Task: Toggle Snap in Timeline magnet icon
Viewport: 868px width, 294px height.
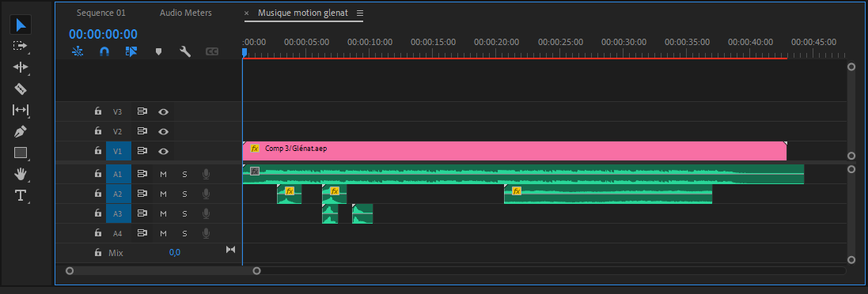Action: coord(104,51)
